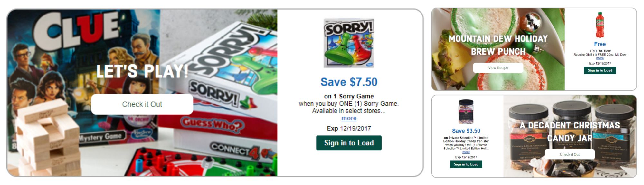
Task: Click the Holiday Candy Canister product image
Action: click(x=466, y=112)
